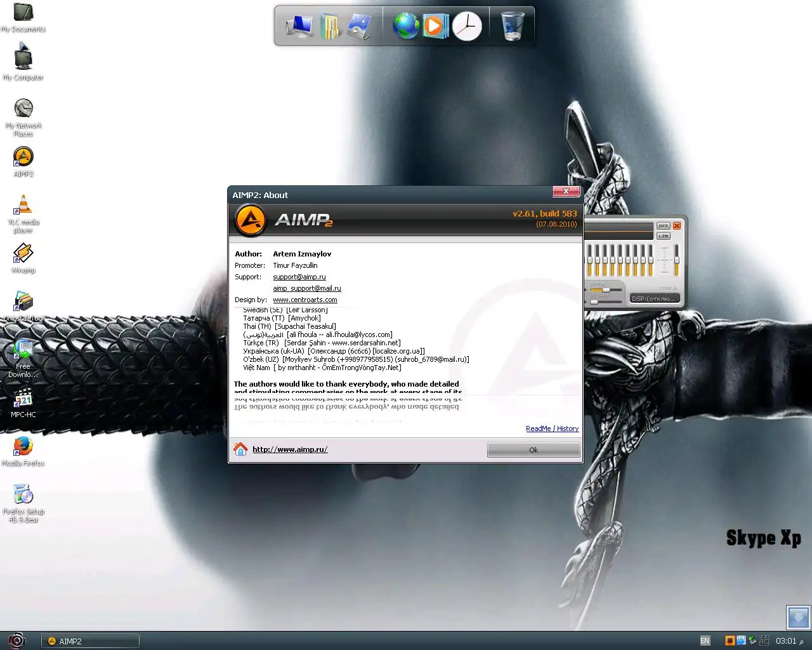Viewport: 812px width, 650px height.
Task: Click the (07.08.2010) build date text
Action: point(556,224)
